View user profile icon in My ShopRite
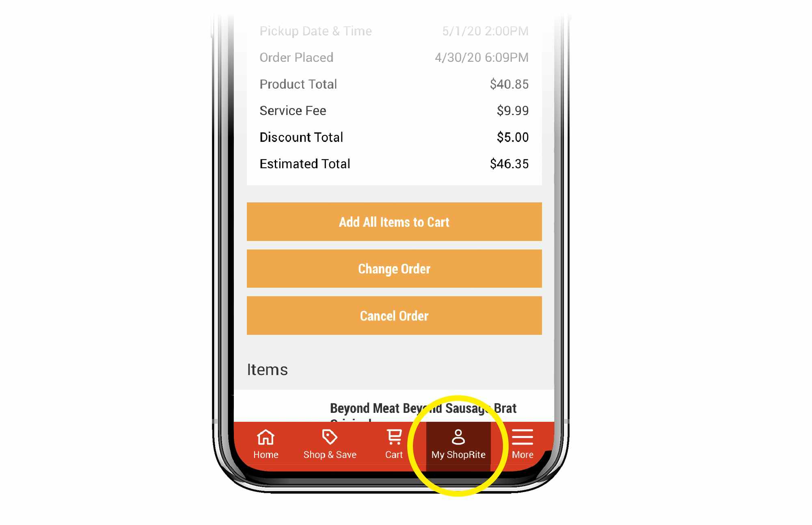The height and width of the screenshot is (525, 812). 459,437
